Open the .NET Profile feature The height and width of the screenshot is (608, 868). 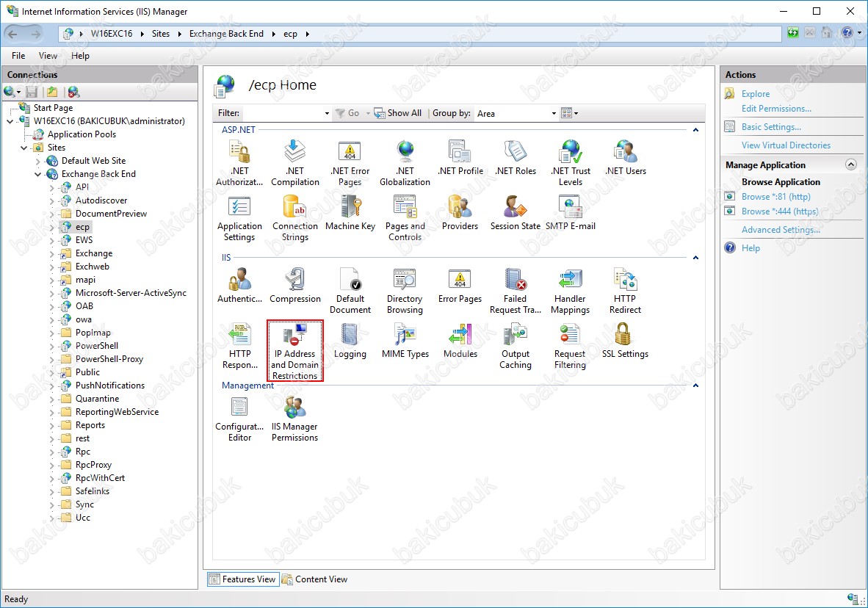click(x=460, y=157)
